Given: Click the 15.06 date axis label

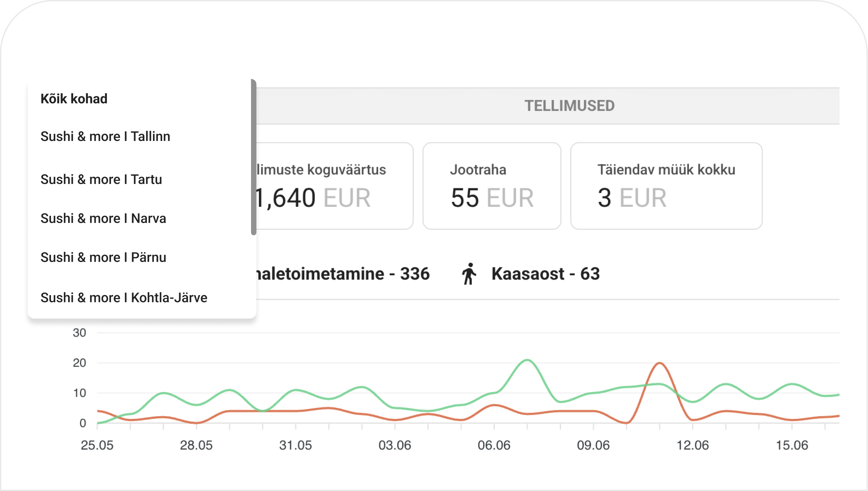Looking at the screenshot, I should 792,445.
